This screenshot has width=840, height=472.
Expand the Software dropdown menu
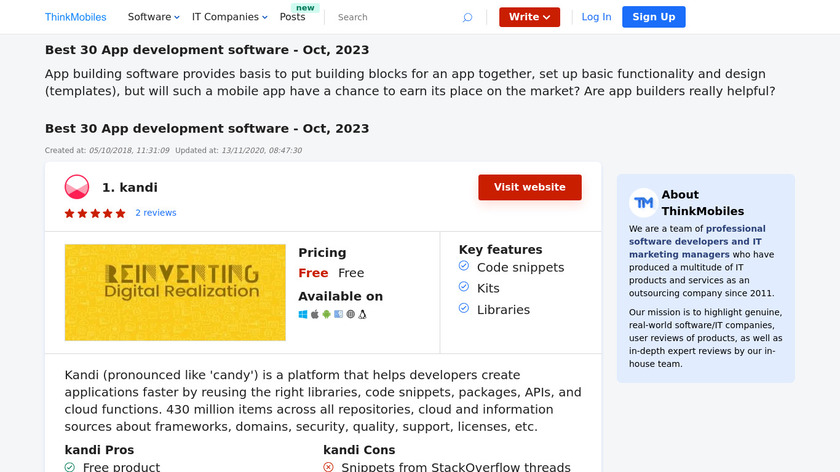pyautogui.click(x=154, y=17)
